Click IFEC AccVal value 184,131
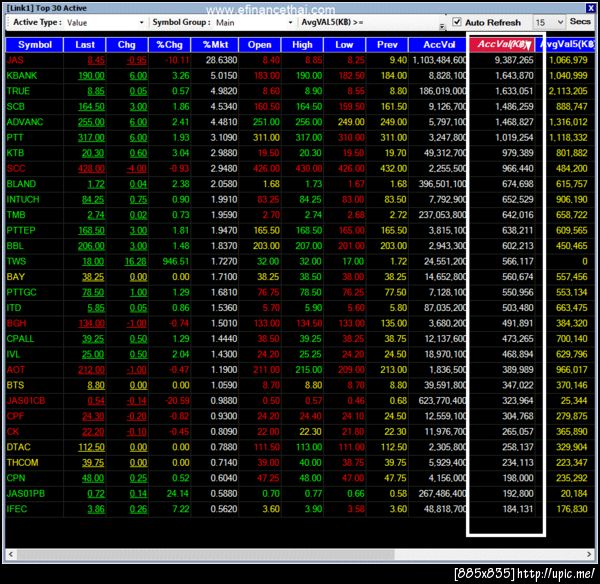The height and width of the screenshot is (584, 600). 517,509
